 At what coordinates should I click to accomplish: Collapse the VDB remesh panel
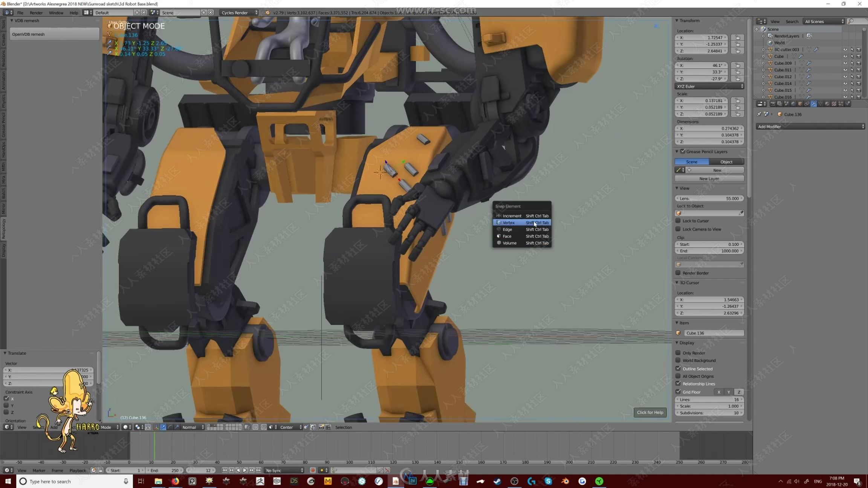click(12, 20)
